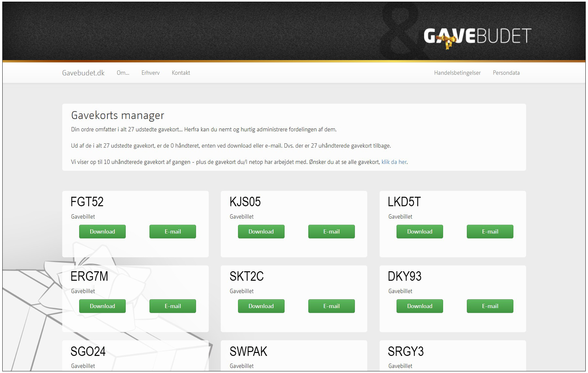Open Handelsbetingelser in the navigation bar
This screenshot has height=373, width=588.
(x=457, y=73)
